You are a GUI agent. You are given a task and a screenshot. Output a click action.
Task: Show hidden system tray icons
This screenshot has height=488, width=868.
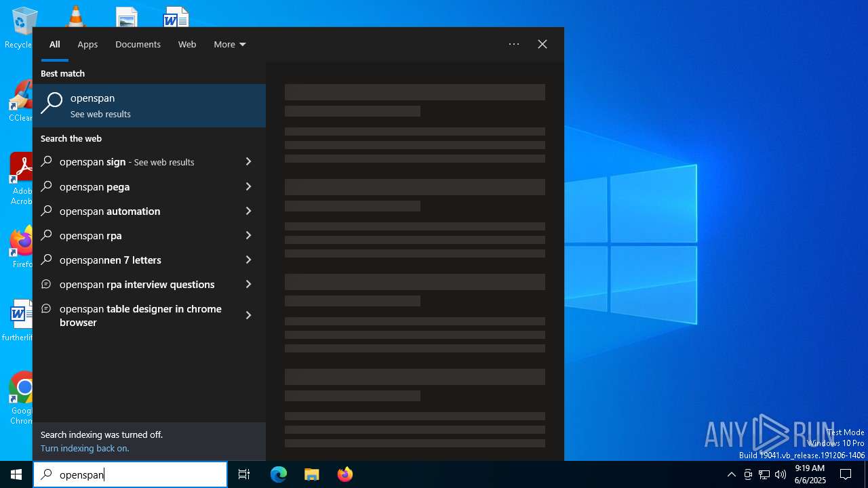click(x=731, y=474)
